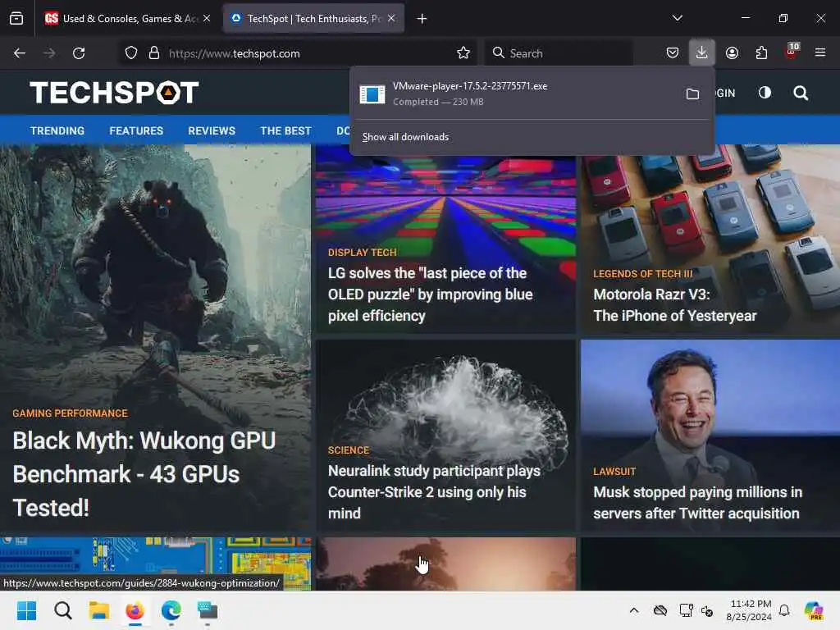This screenshot has width=840, height=630.
Task: Click Legends of Tech III label
Action: (x=643, y=274)
